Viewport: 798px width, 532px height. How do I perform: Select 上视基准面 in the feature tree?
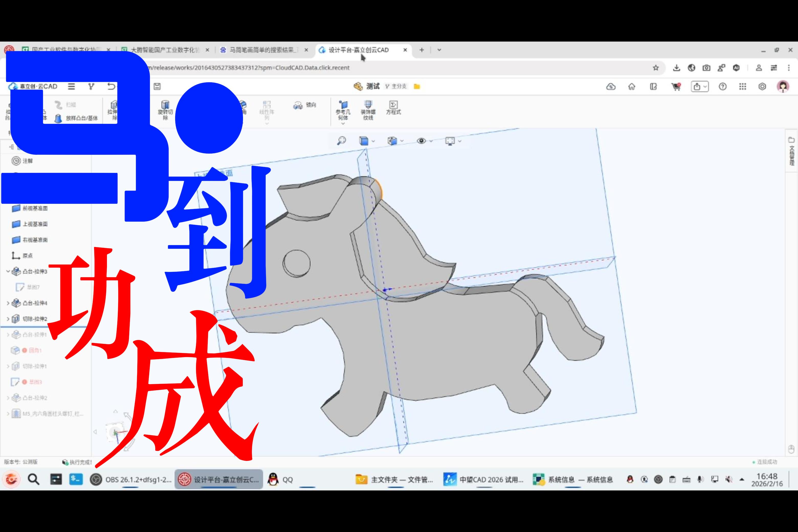coord(30,224)
